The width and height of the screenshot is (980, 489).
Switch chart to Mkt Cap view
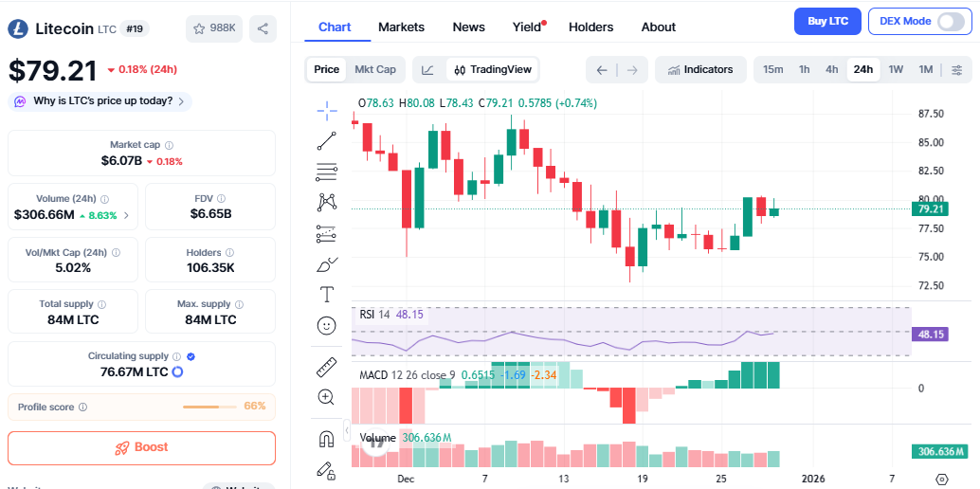[375, 69]
